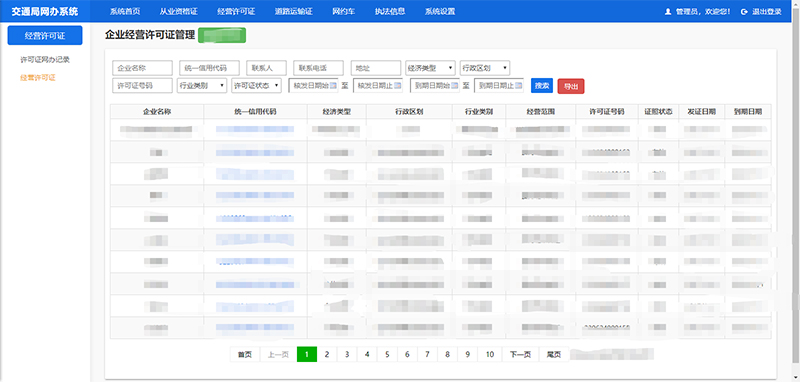Open calendar icon in 核发日期始 field
This screenshot has height=382, width=800.
(333, 86)
